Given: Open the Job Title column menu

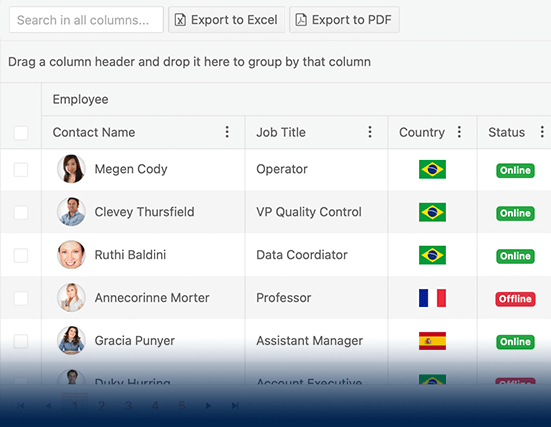Looking at the screenshot, I should 370,132.
